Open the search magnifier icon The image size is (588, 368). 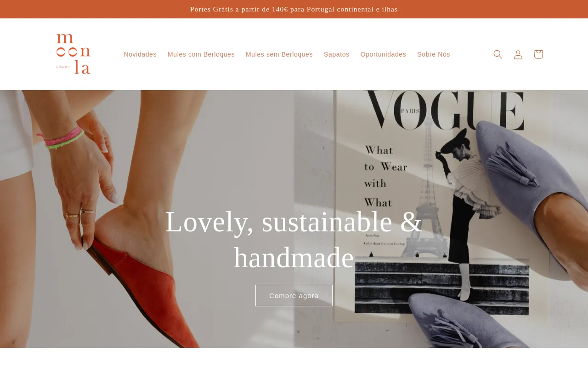click(498, 54)
